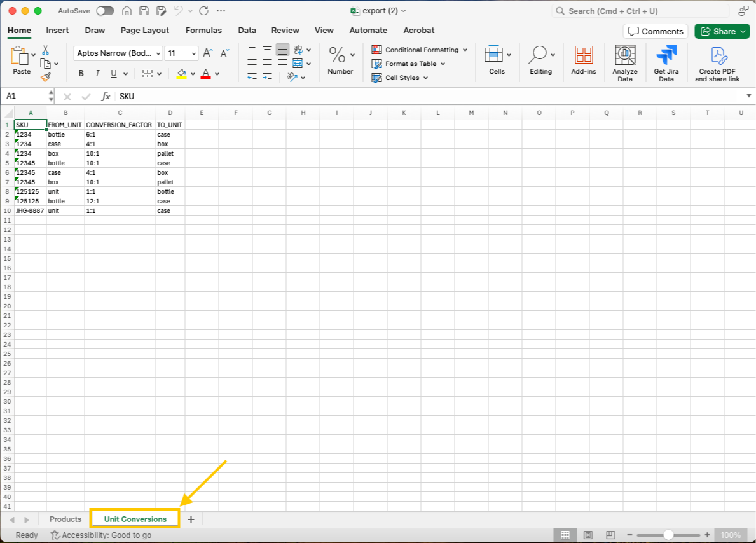
Task: Click the Save icon in title bar
Action: (x=144, y=11)
